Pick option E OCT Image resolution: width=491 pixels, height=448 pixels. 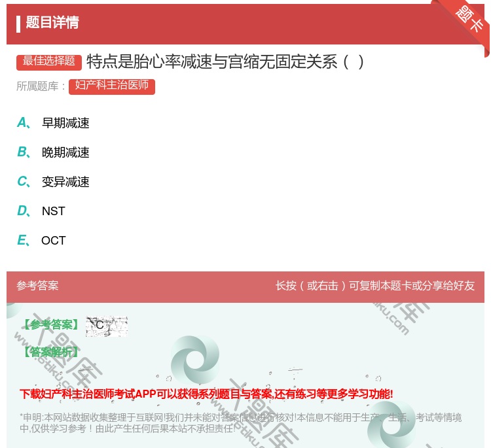[x=41, y=240]
